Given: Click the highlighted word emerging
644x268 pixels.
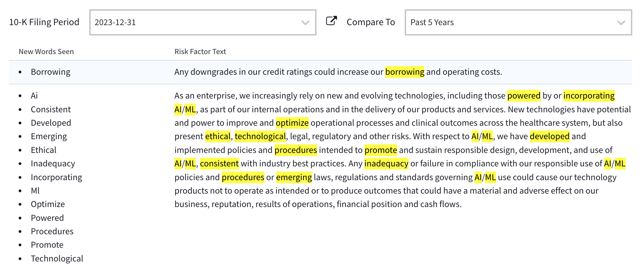Looking at the screenshot, I should pyautogui.click(x=294, y=177).
